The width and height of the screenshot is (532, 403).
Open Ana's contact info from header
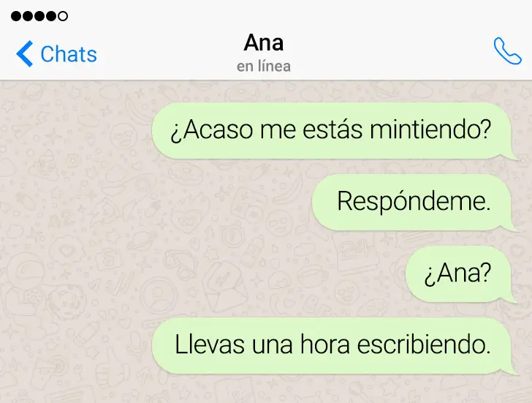click(x=264, y=42)
